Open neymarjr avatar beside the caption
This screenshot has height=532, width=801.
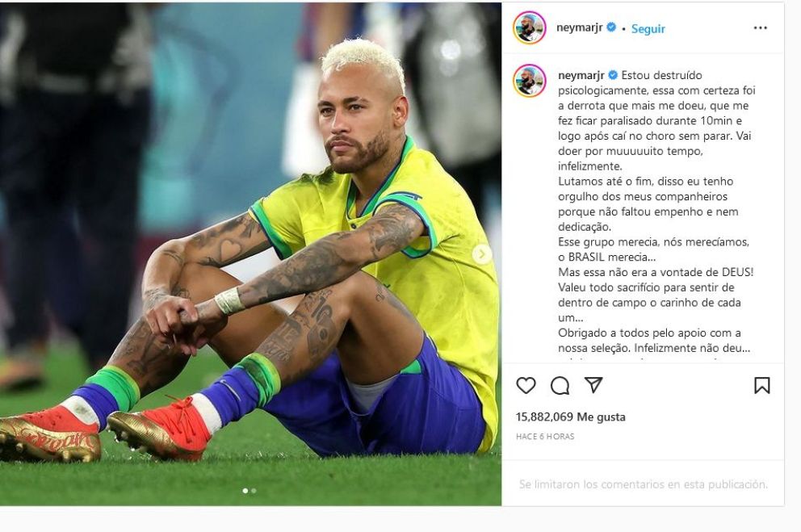click(x=529, y=81)
